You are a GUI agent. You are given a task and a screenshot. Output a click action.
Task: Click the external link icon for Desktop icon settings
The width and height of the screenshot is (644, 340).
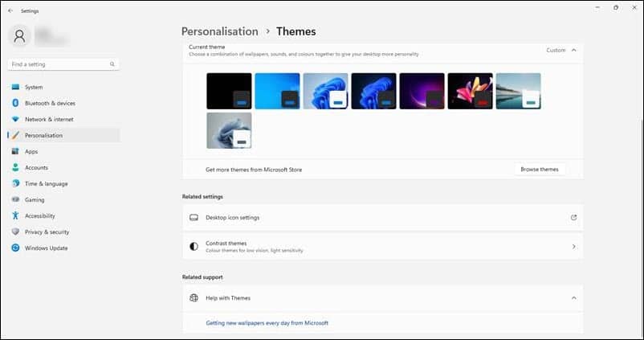[x=574, y=218]
